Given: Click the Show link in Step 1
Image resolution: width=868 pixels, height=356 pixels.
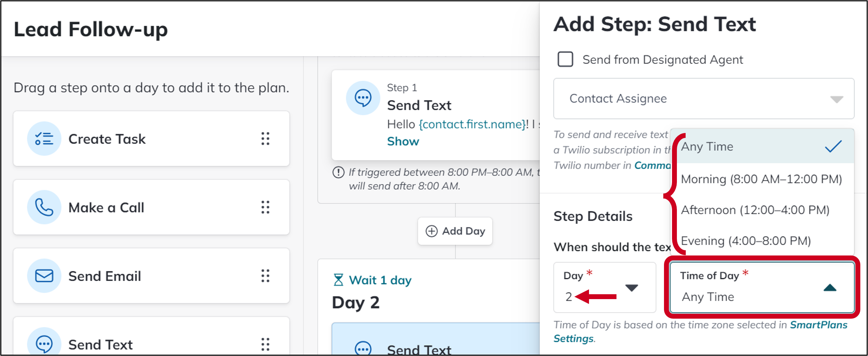Looking at the screenshot, I should [x=403, y=141].
